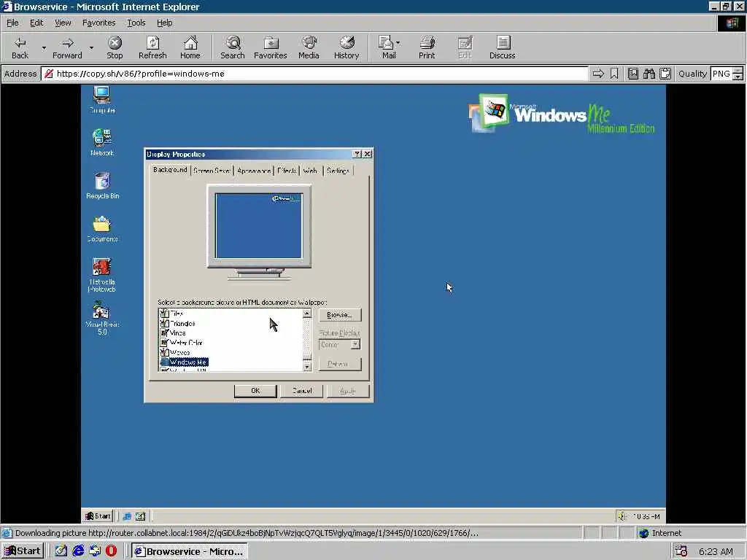Click into the Address URL field
Viewport: 747px width, 560px height.
coord(314,74)
